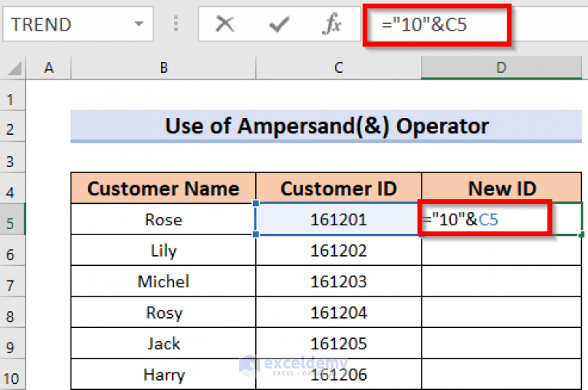Select empty New ID cell beside Jack

501,343
